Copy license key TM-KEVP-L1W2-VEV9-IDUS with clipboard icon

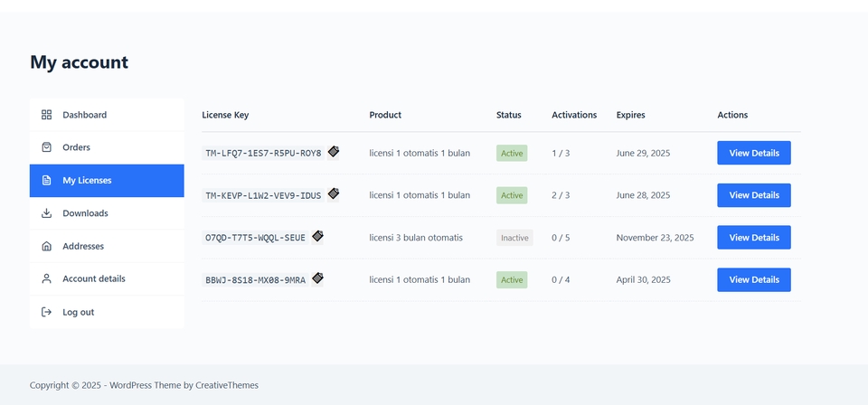click(334, 193)
